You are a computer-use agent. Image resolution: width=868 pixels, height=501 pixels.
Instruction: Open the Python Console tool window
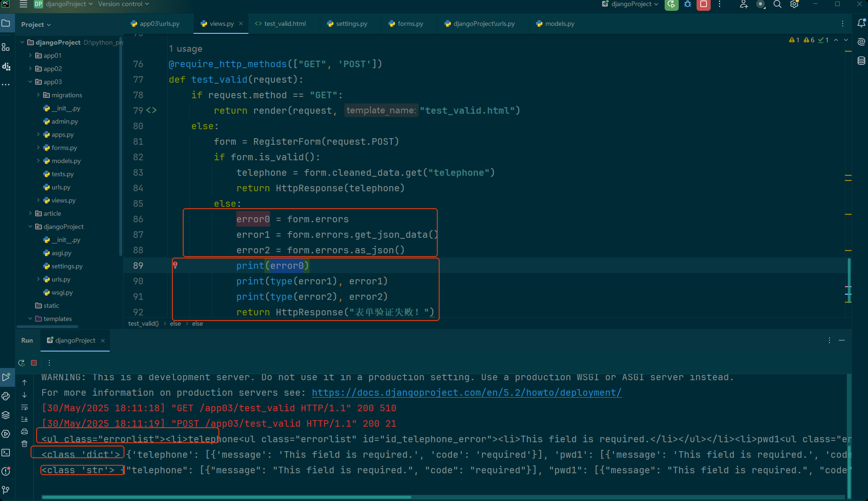[x=6, y=396]
